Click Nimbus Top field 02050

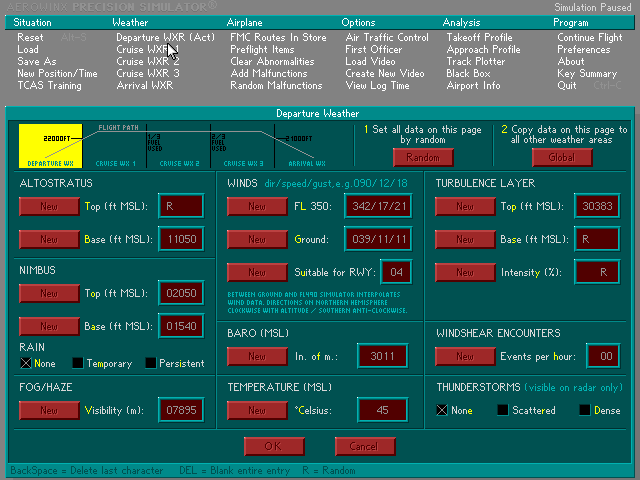click(x=181, y=293)
